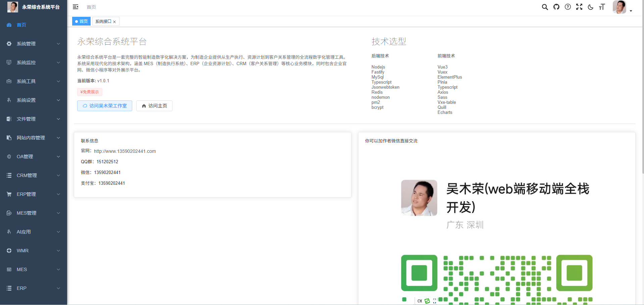Viewport: 644px width, 305px height.
Task: Open the help question mark icon
Action: [x=568, y=7]
